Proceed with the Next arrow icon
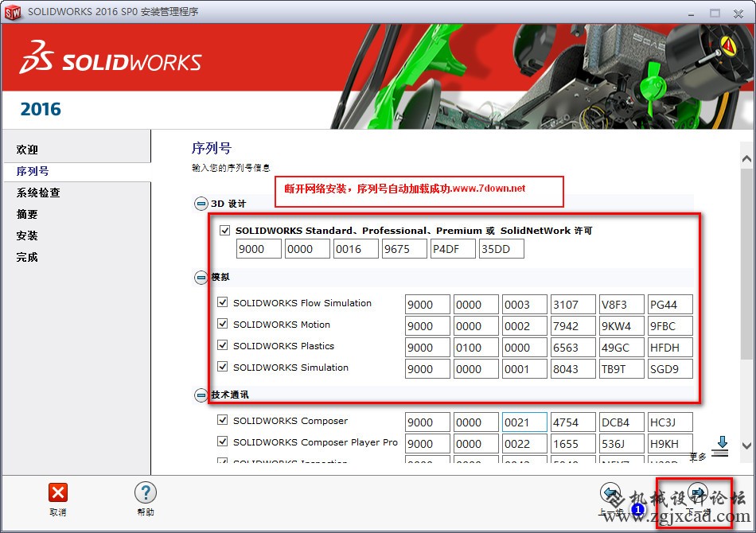Viewport: 756px width, 533px height. click(698, 493)
